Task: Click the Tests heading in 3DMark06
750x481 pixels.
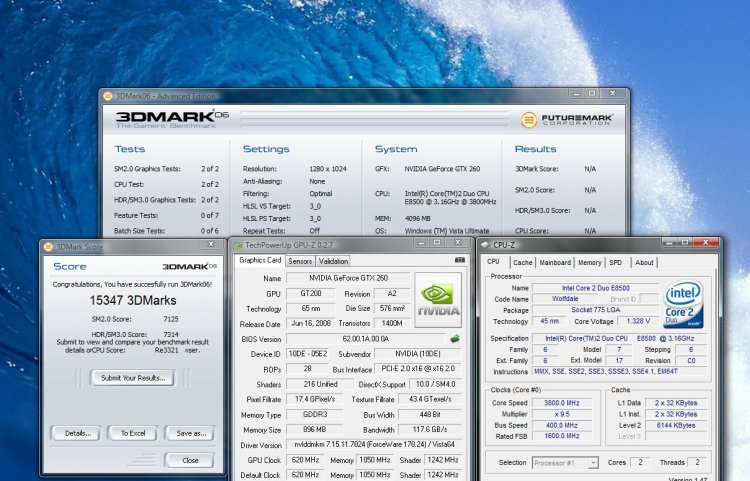Action: [130, 149]
